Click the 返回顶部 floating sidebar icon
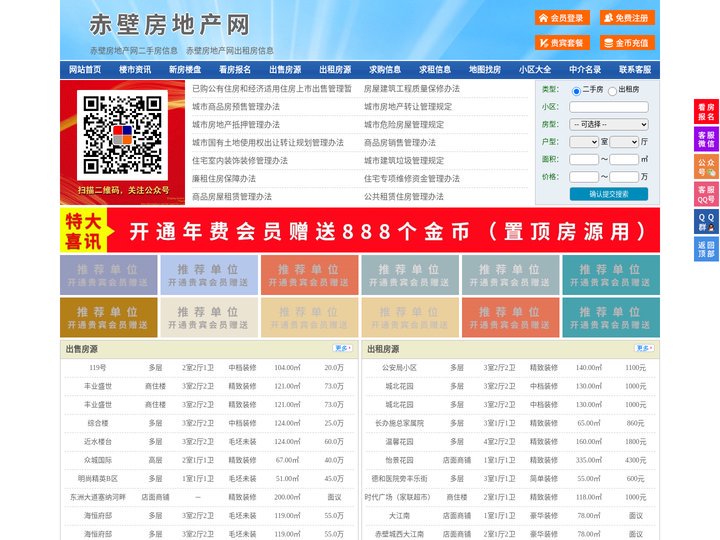The width and height of the screenshot is (720, 540). tap(706, 249)
